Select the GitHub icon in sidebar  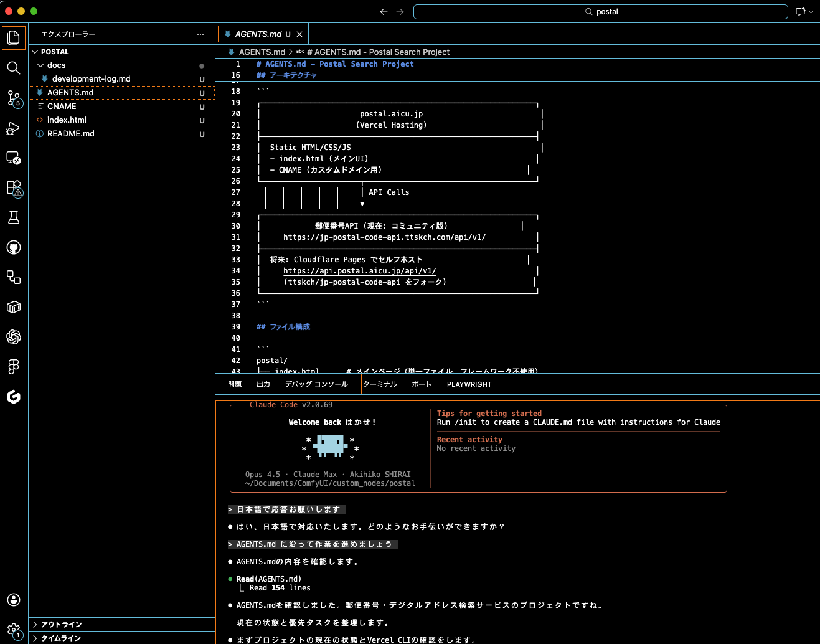tap(14, 247)
